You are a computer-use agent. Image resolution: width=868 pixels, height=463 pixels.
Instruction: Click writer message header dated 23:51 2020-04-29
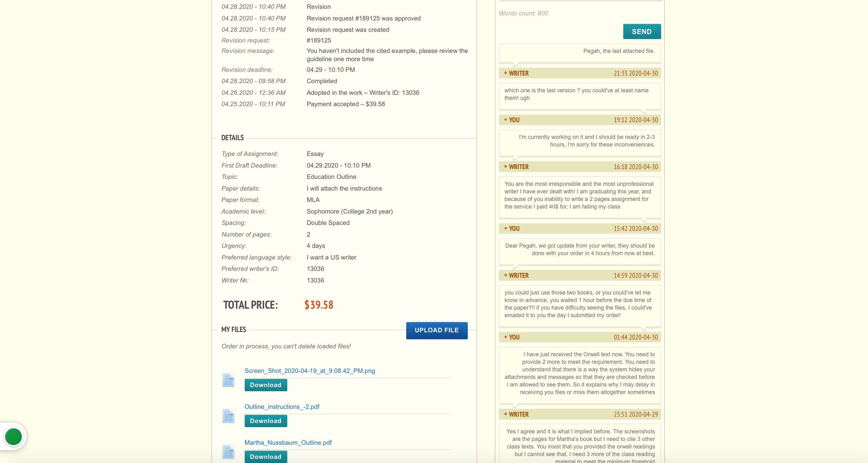click(580, 414)
